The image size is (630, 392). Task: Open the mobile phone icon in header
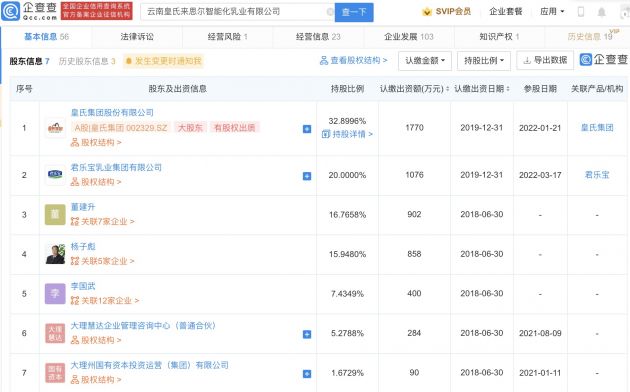581,12
